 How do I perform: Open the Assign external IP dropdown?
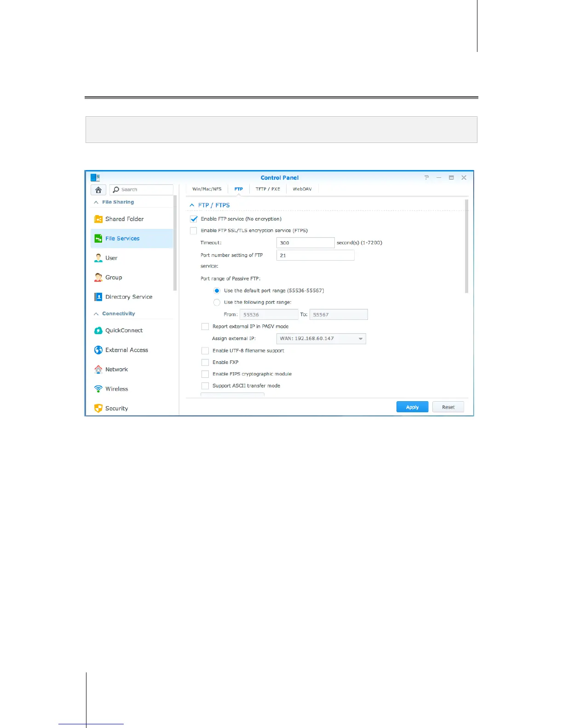[x=321, y=339]
